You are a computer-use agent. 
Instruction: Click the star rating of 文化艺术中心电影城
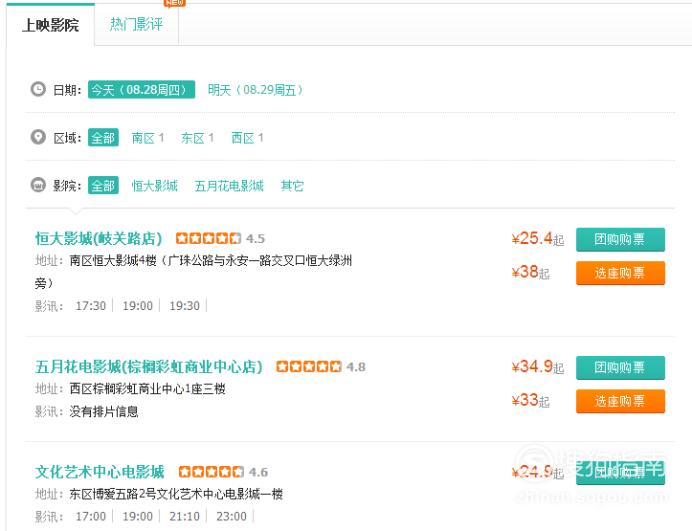[211, 472]
